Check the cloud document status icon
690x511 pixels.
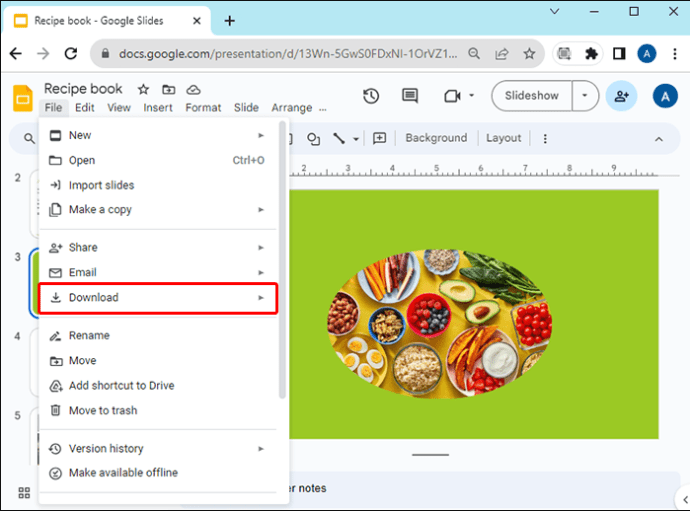pyautogui.click(x=194, y=90)
